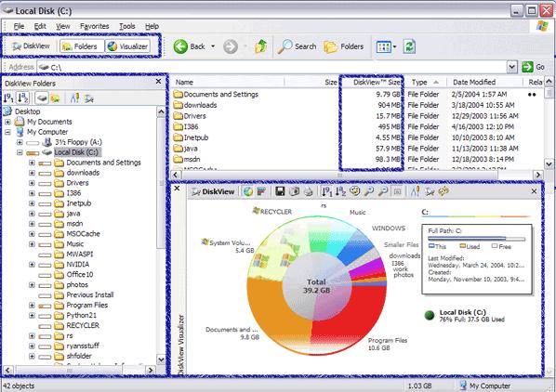Open tools options in DiskView Folders toolbar
Image resolution: width=556 pixels, height=392 pixels.
tap(74, 98)
